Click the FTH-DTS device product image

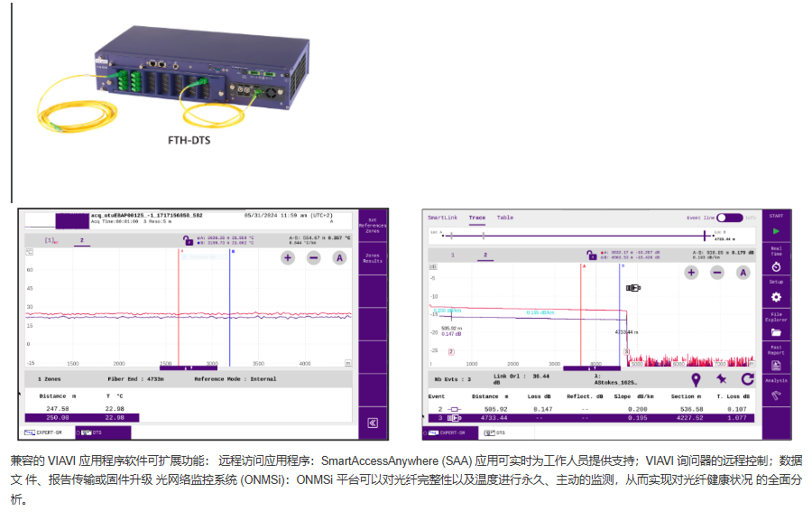[174, 79]
